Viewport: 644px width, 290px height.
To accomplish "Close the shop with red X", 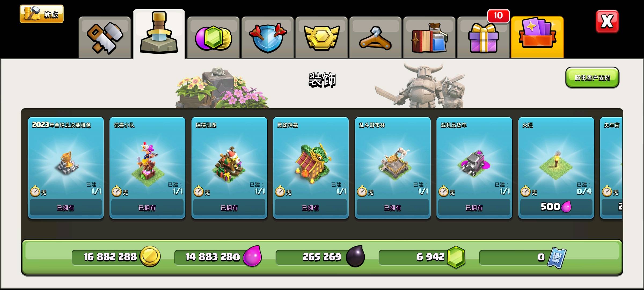I will click(x=607, y=21).
